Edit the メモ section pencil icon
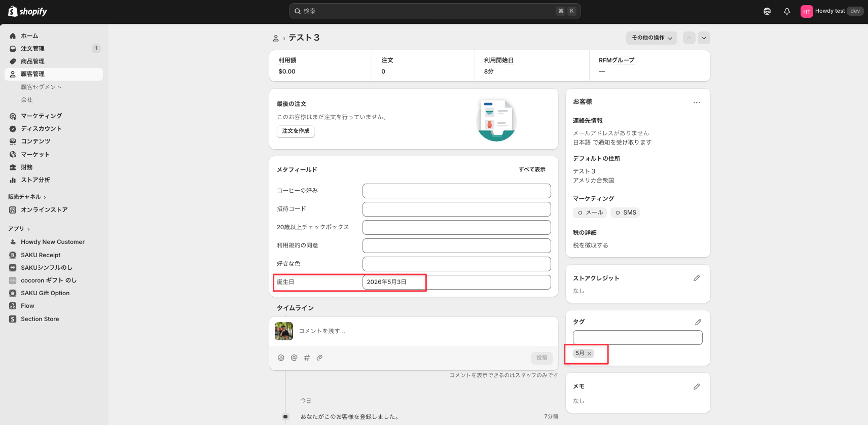Screen dimensions: 868x425 pyautogui.click(x=697, y=386)
